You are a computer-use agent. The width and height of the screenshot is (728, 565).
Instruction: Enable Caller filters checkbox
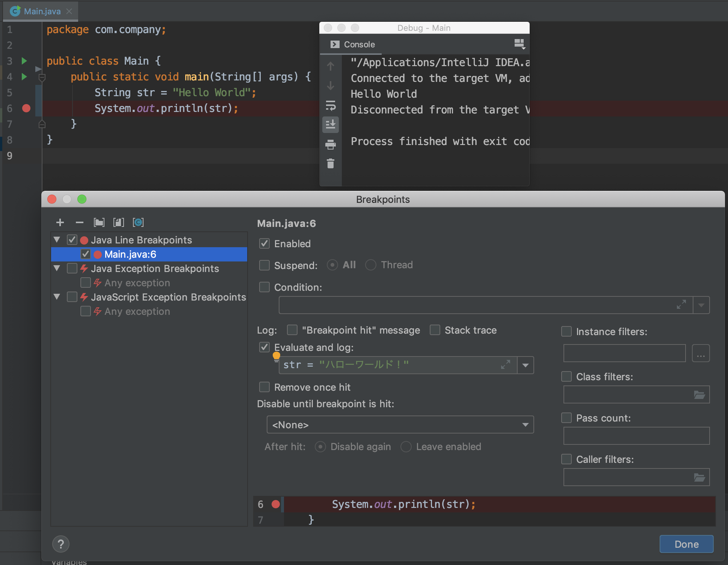click(x=566, y=459)
